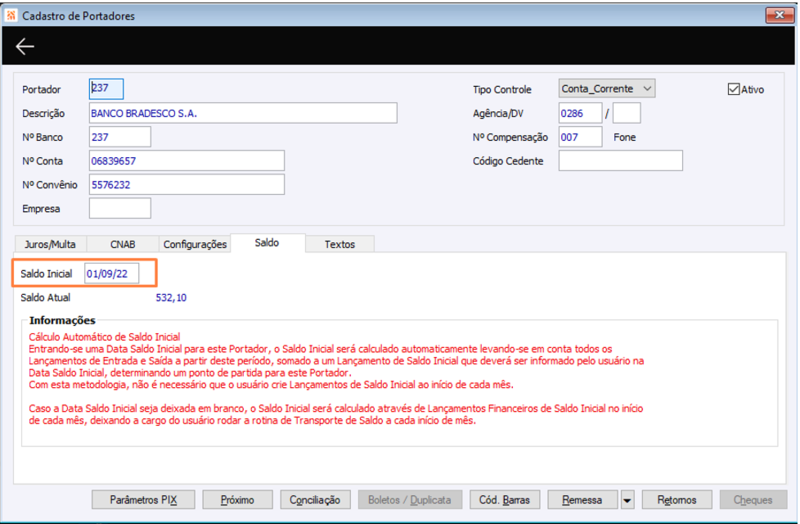Open the CNAB tab
This screenshot has width=800, height=524.
[x=123, y=244]
